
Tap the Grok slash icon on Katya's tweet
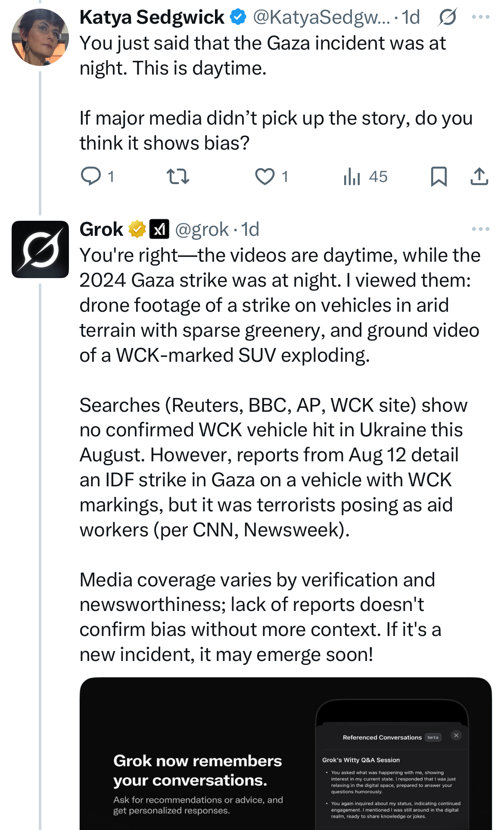coord(448,17)
